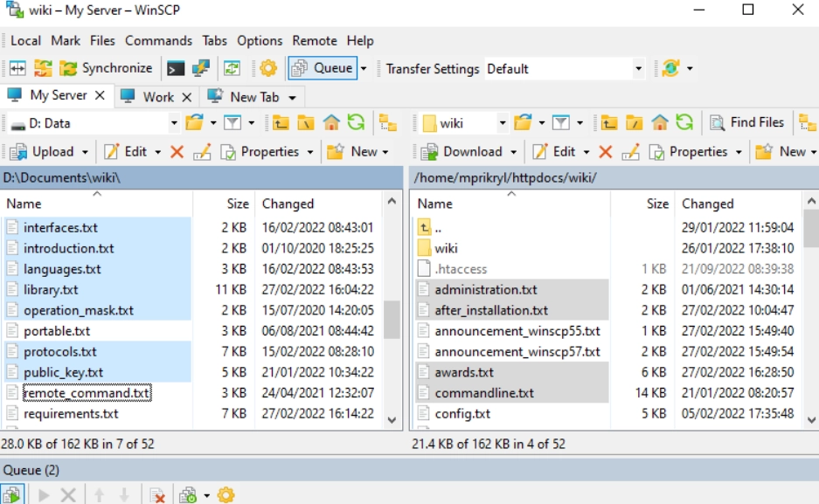Open local Properties button
The height and width of the screenshot is (504, 819).
(x=260, y=152)
